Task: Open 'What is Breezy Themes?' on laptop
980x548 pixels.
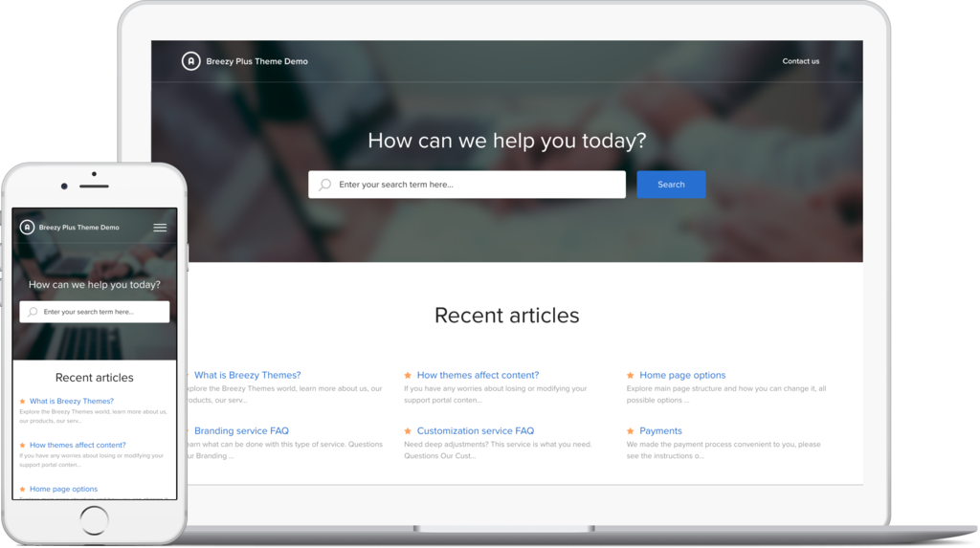Action: point(248,375)
